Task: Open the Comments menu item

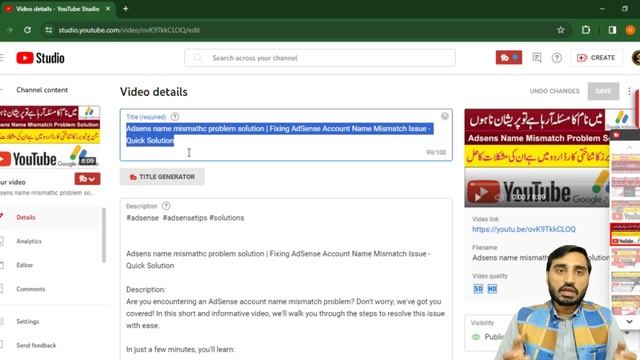Action: coord(31,289)
